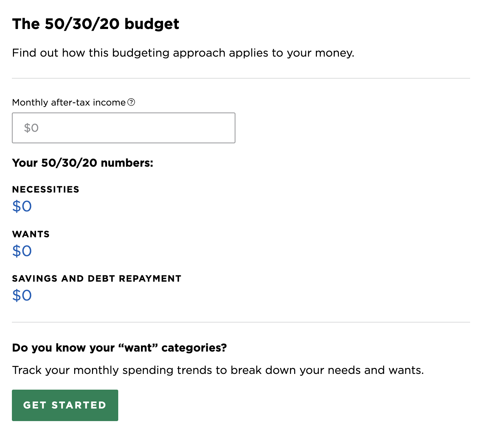Select the "Monthly after-tax income" label text

point(69,102)
